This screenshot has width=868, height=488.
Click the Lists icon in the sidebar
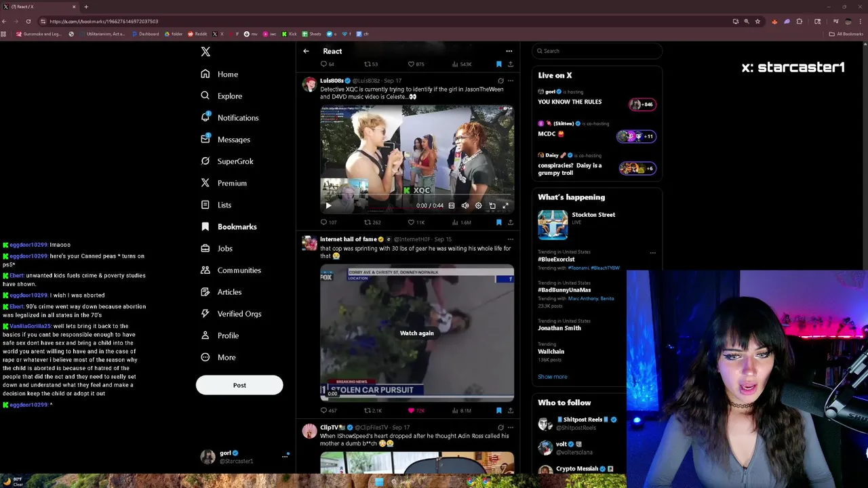pyautogui.click(x=205, y=205)
